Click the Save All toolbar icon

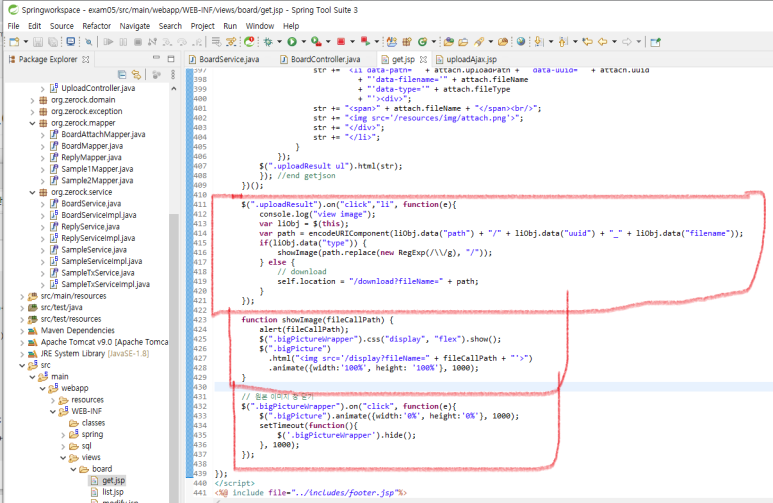pyautogui.click(x=52, y=42)
